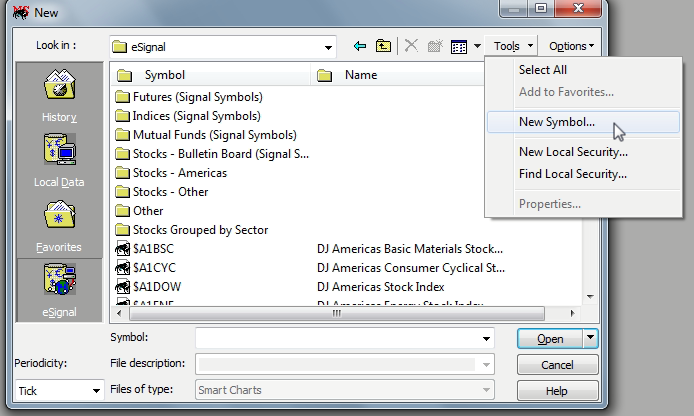694x416 pixels.
Task: Click the horizontal scrollbar right arrow
Action: pos(572,313)
